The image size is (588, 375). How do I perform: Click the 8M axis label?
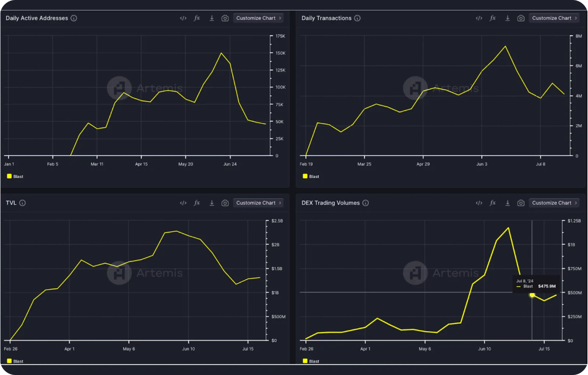coord(578,36)
